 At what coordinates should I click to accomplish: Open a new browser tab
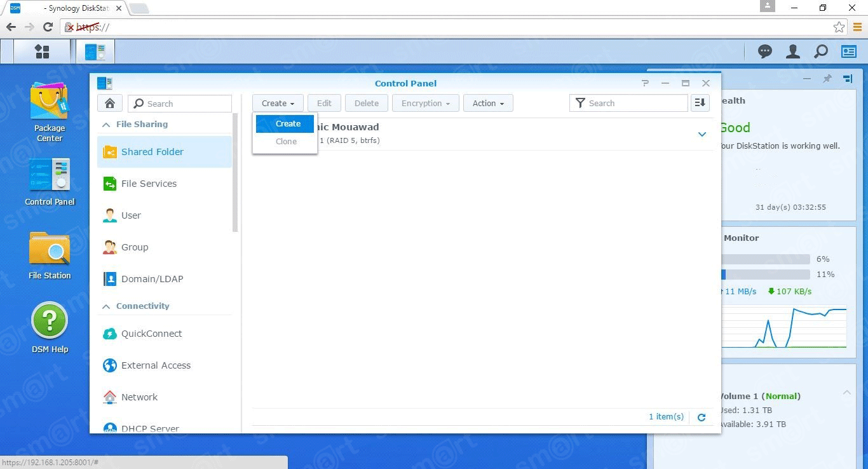[x=139, y=8]
